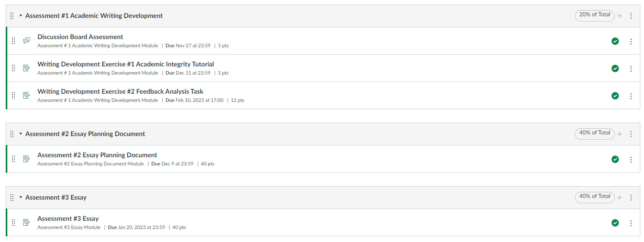Image resolution: width=644 pixels, height=242 pixels.
Task: Click the discussion icon beside Discussion Board Assessment
Action: click(x=26, y=41)
